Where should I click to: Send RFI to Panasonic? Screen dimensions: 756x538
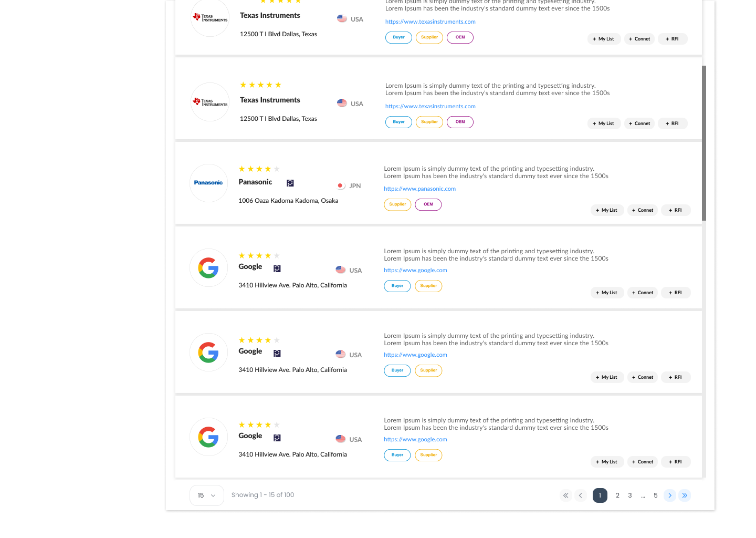[x=676, y=210]
